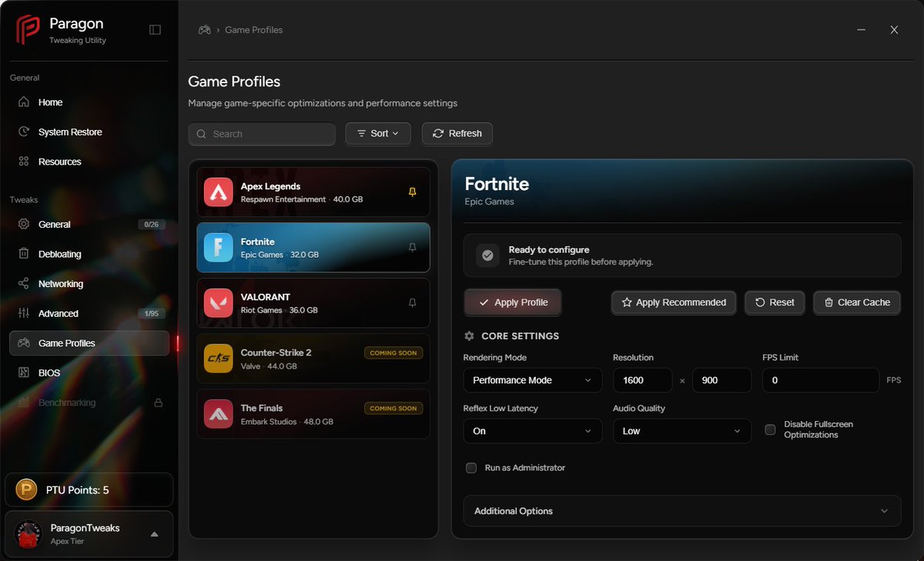Expand the ParagonTweaks account menu arrow
924x561 pixels.
[154, 534]
